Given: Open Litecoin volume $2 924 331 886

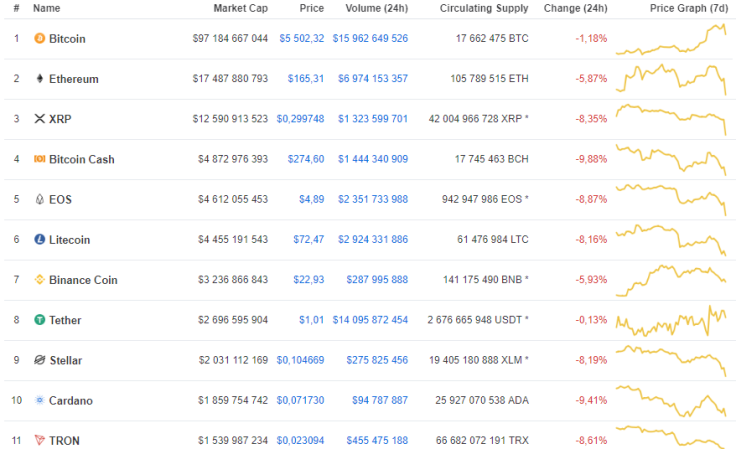Looking at the screenshot, I should pos(373,239).
